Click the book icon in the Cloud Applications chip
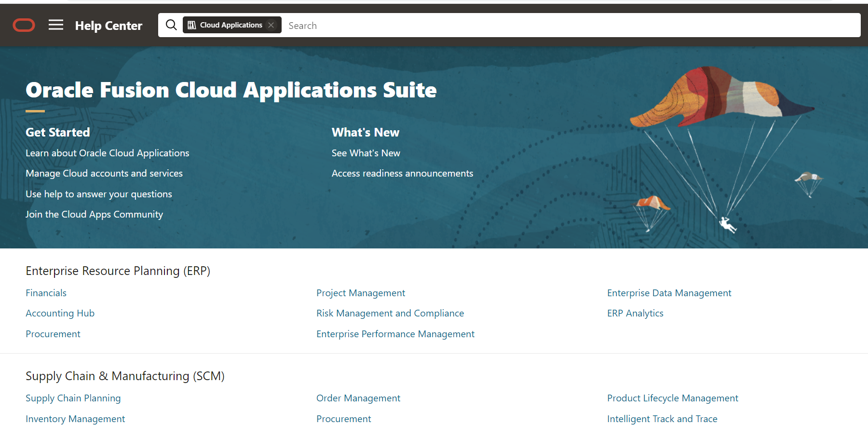The height and width of the screenshot is (425, 868). point(191,25)
